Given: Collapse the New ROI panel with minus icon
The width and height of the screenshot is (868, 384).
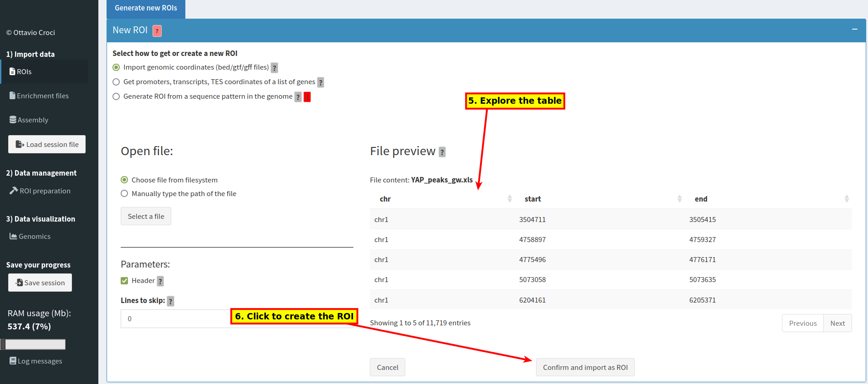Looking at the screenshot, I should tap(855, 30).
